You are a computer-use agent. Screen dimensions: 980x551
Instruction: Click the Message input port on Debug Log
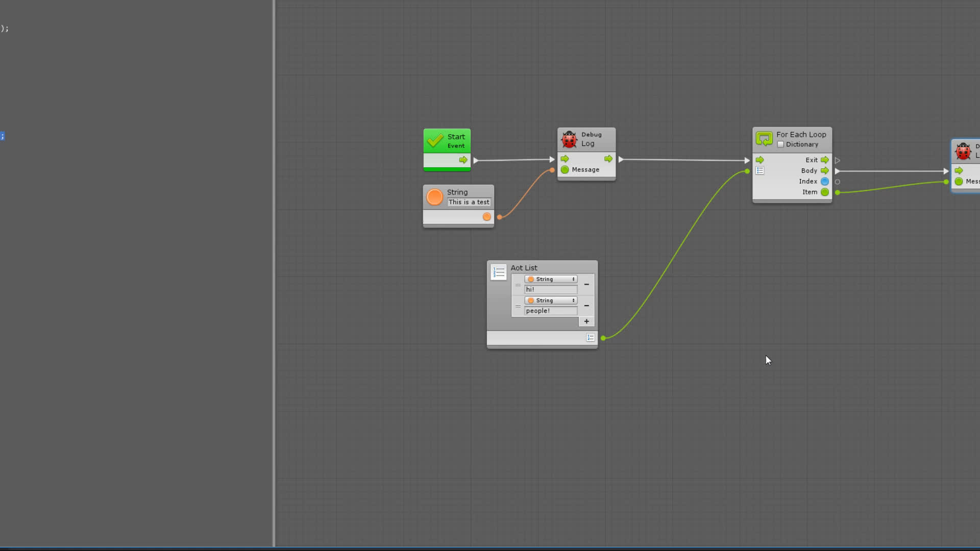pyautogui.click(x=565, y=170)
